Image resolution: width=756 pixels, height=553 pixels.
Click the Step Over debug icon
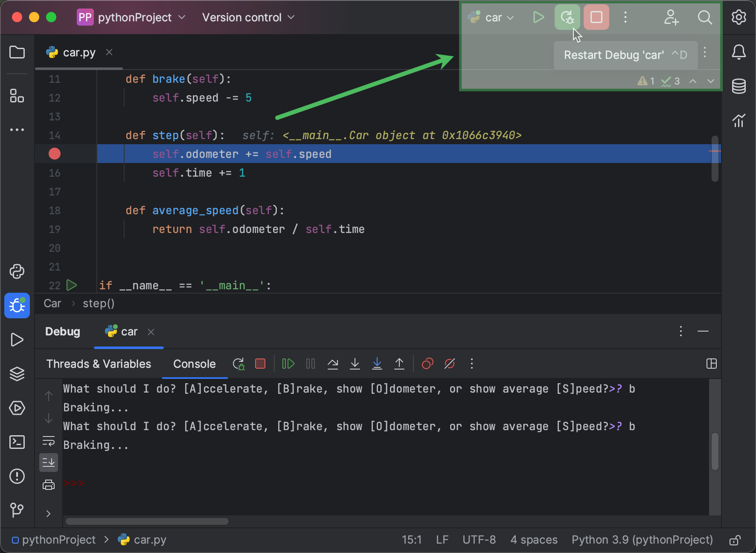(333, 364)
